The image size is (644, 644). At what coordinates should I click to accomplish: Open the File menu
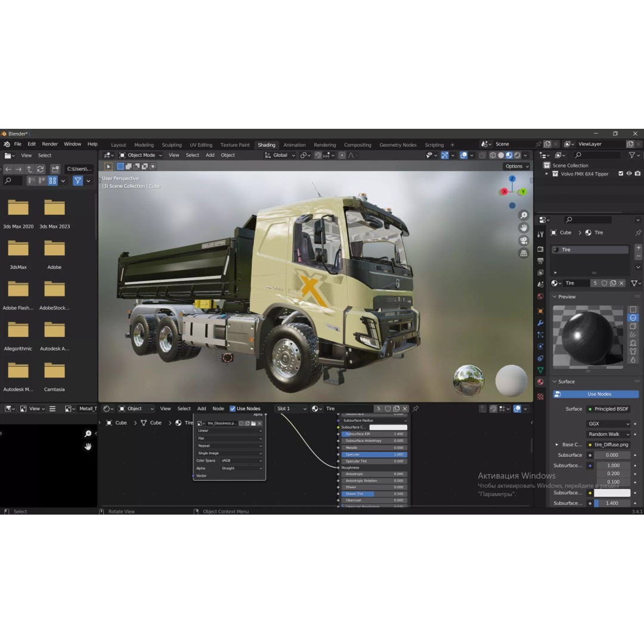pos(18,144)
